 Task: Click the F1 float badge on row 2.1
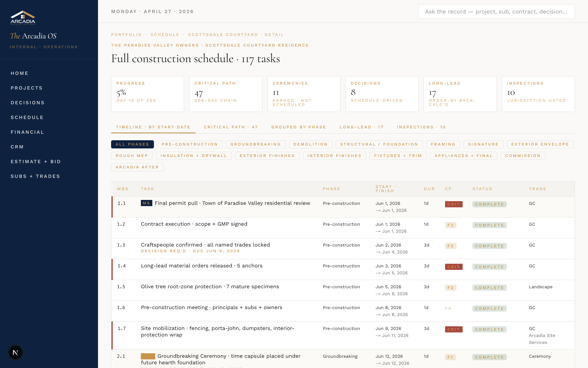(450, 357)
